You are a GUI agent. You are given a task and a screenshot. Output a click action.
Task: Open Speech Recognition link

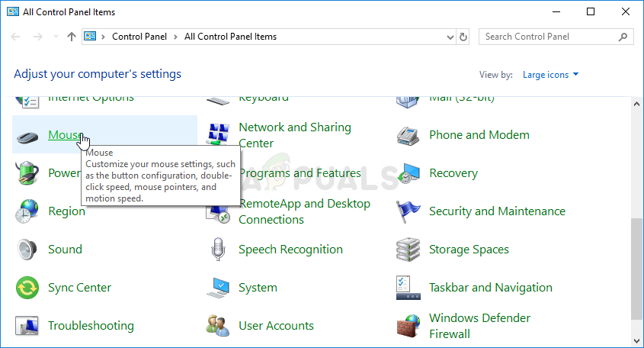tap(291, 250)
